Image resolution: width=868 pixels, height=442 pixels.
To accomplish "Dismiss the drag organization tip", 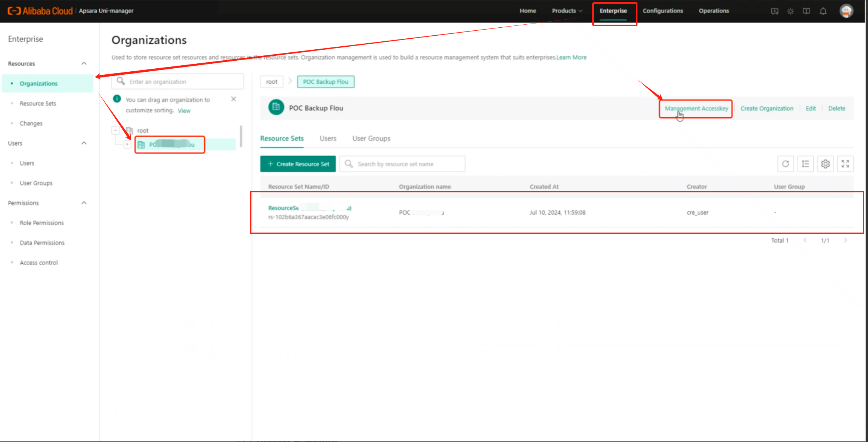I will [234, 99].
